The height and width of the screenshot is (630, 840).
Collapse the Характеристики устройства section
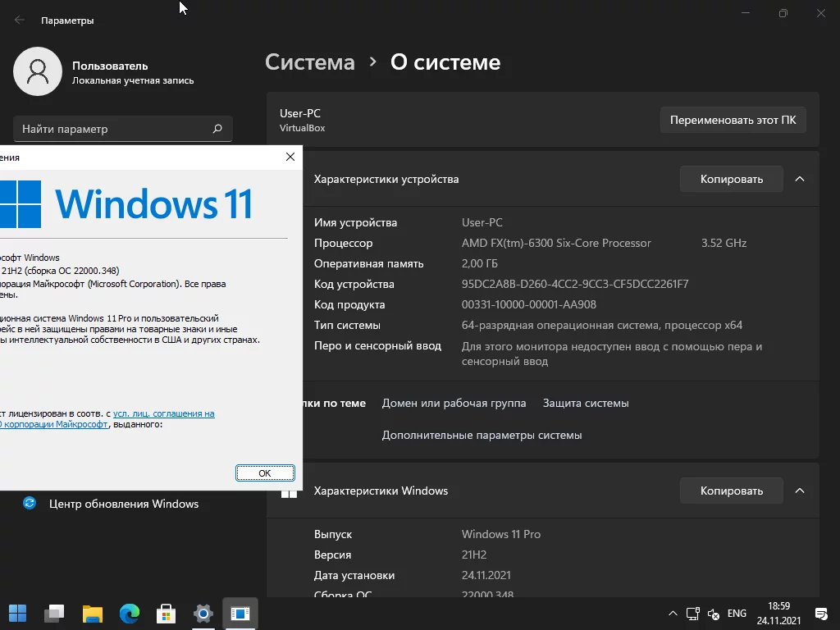800,179
